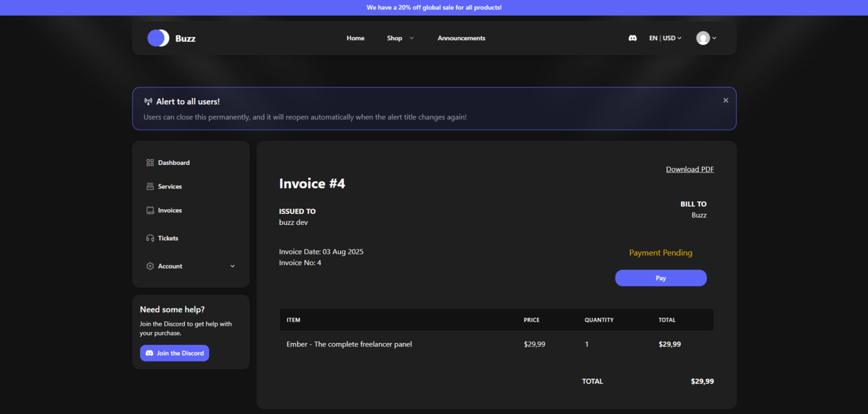868x414 pixels.
Task: Click the $29,99 value in the Price column
Action: 534,344
